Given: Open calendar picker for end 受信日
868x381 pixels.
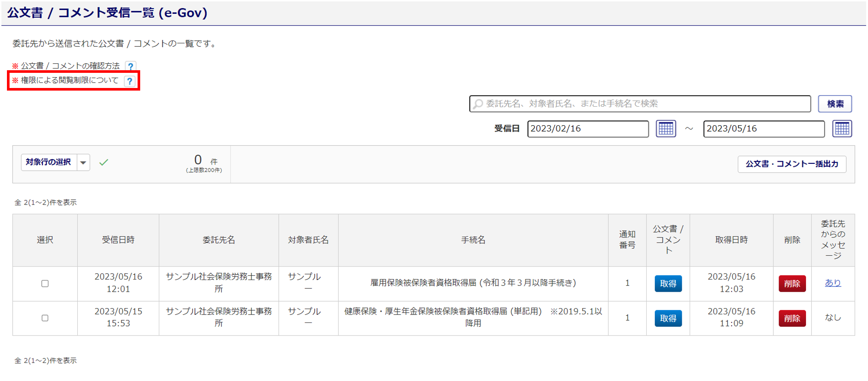Looking at the screenshot, I should pyautogui.click(x=842, y=129).
